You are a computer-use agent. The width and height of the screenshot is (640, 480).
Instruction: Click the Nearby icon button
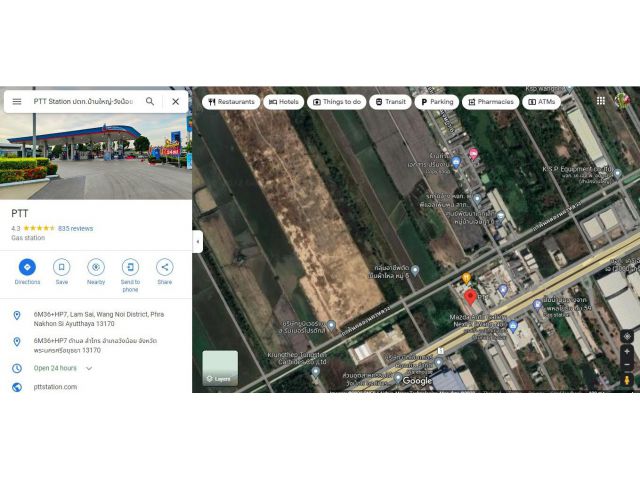click(x=96, y=267)
